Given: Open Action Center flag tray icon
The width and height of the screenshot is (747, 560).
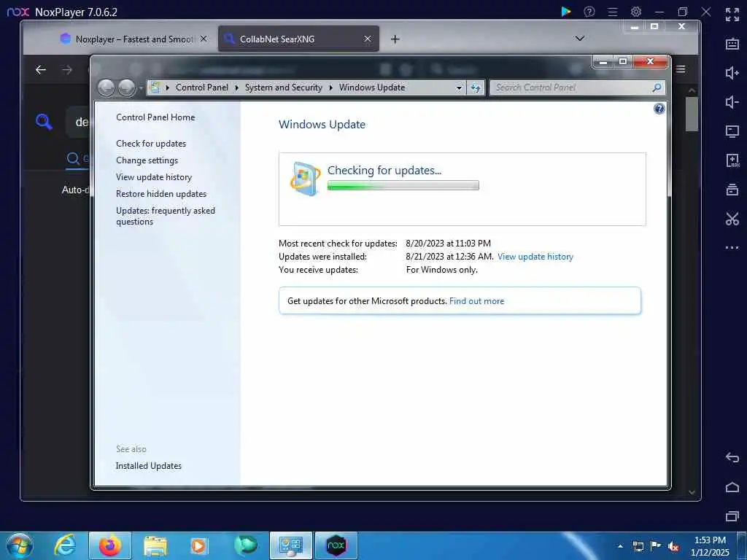Looking at the screenshot, I should point(656,546).
